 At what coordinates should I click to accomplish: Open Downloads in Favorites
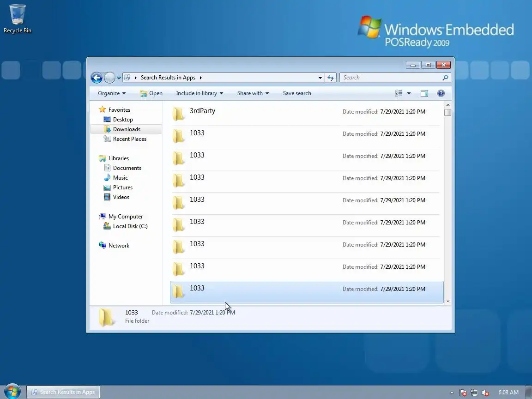click(x=127, y=129)
